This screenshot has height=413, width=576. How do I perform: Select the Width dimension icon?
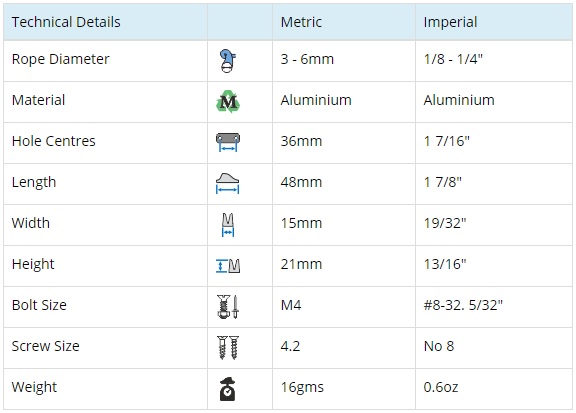228,225
